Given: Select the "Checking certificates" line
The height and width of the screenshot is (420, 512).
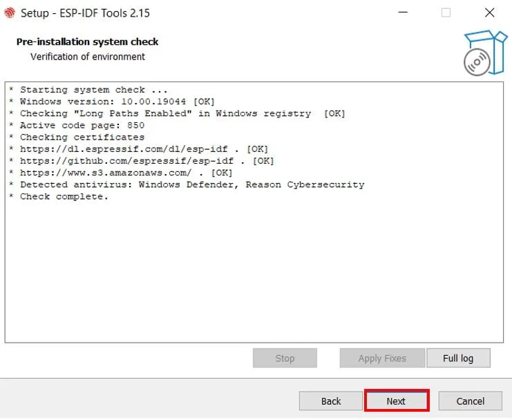Looking at the screenshot, I should click(x=77, y=137).
